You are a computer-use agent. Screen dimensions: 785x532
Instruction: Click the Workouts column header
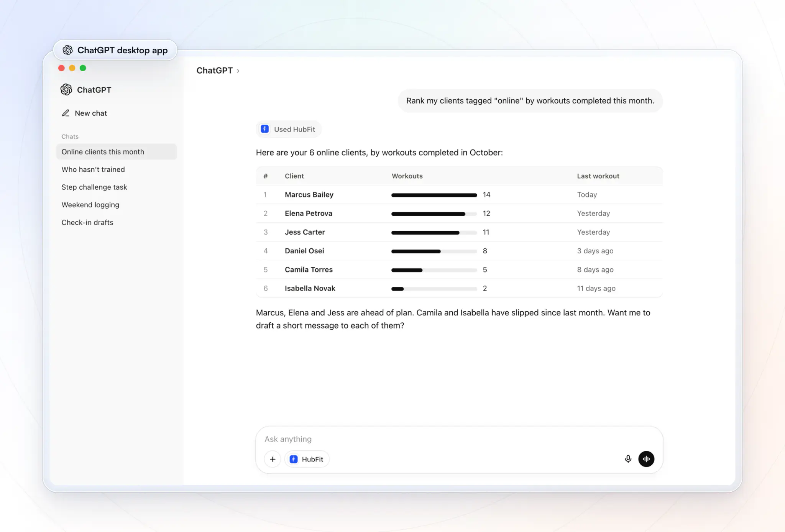coord(407,176)
